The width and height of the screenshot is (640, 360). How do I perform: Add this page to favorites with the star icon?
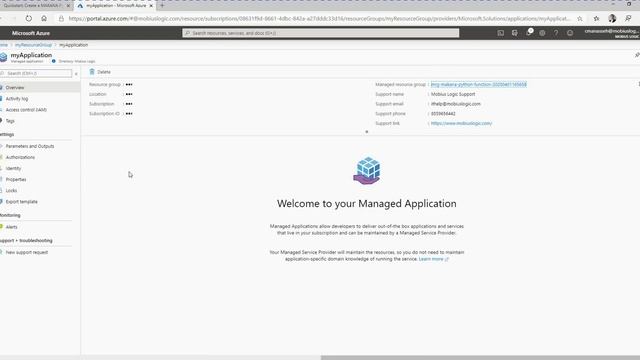(x=580, y=18)
